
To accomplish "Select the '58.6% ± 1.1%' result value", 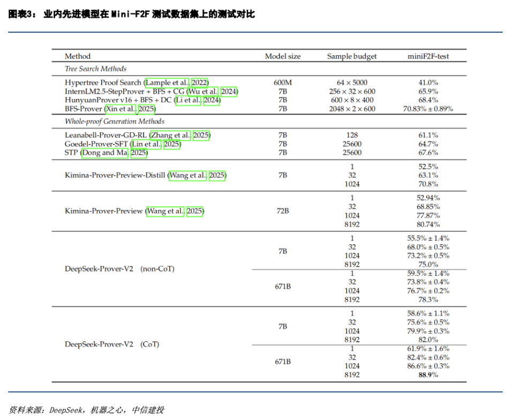I will pos(428,313).
